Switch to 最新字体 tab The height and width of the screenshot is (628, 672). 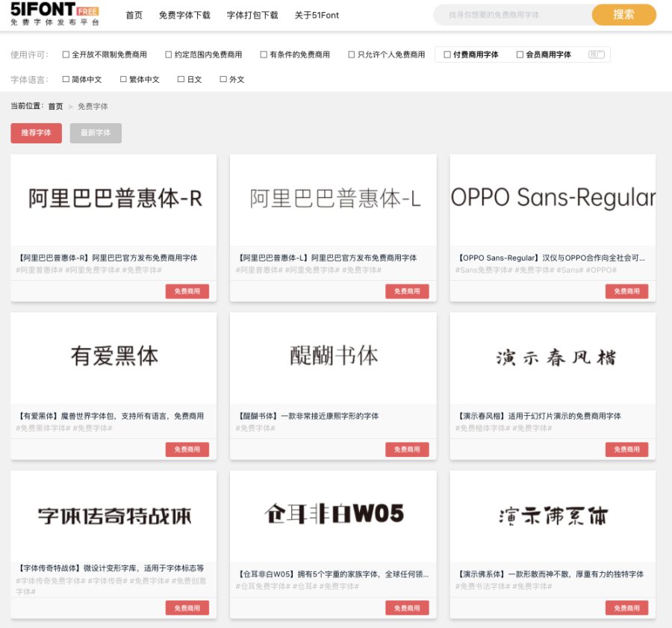pos(96,133)
